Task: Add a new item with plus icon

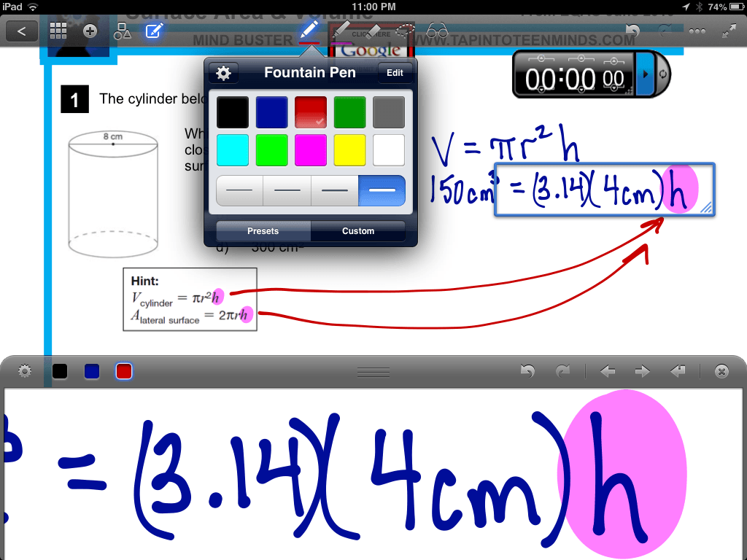Action: pyautogui.click(x=90, y=31)
